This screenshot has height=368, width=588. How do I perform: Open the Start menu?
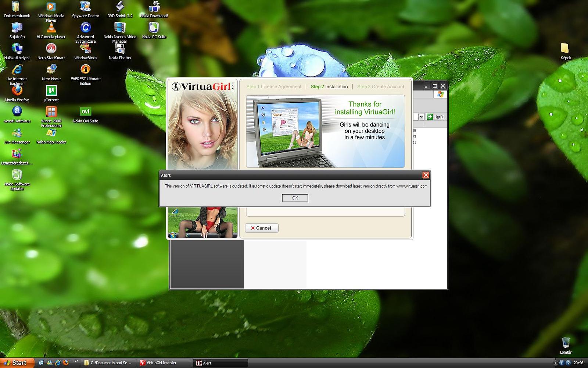pyautogui.click(x=17, y=363)
